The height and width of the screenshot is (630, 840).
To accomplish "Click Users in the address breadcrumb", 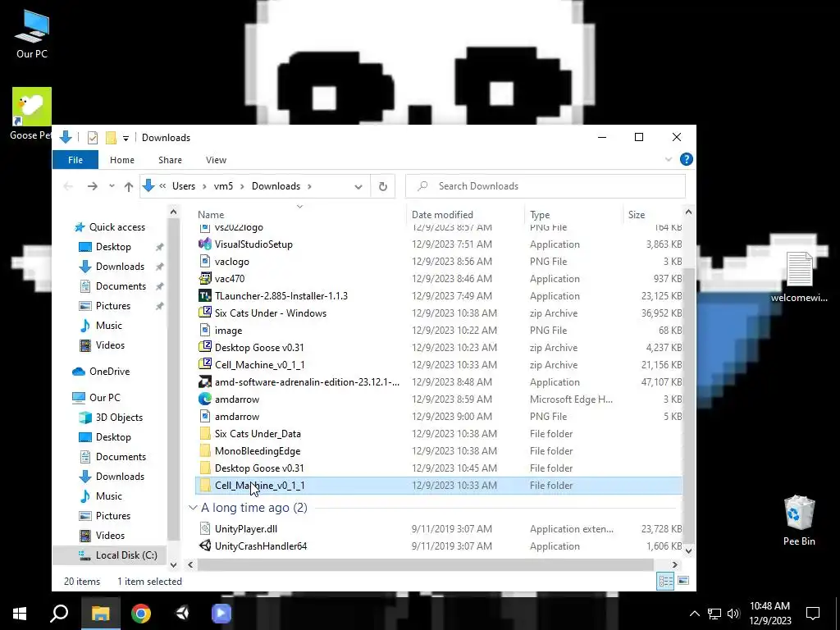I will [x=184, y=186].
